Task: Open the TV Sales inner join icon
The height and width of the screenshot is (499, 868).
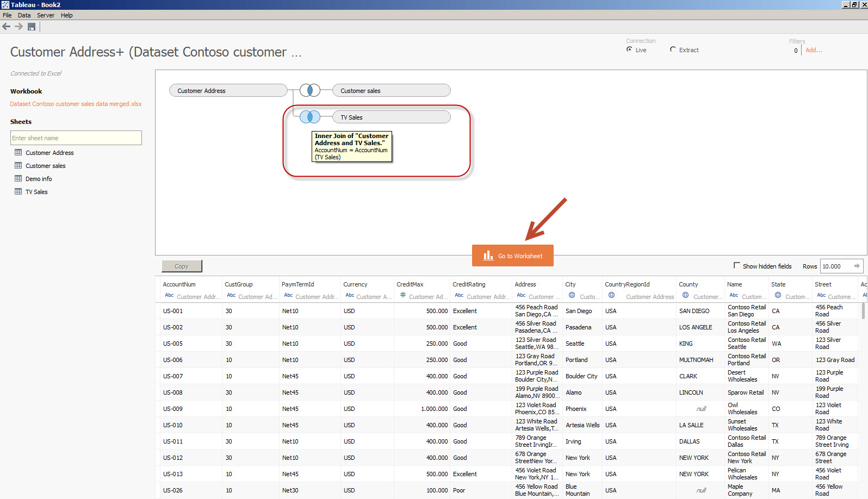Action: click(x=310, y=117)
